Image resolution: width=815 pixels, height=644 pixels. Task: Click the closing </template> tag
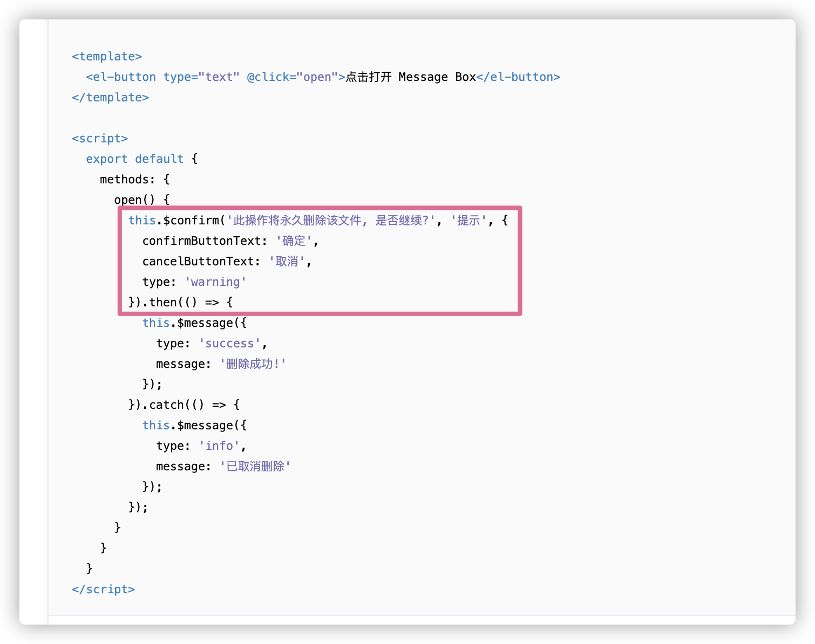[x=110, y=98]
